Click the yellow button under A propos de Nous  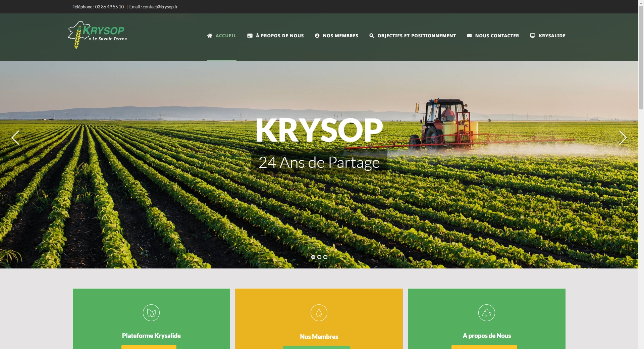(484, 347)
